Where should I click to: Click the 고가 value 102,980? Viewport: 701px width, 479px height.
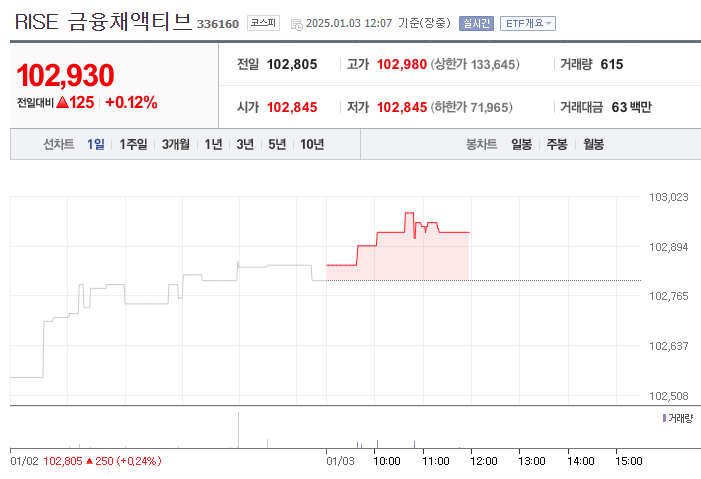[401, 64]
